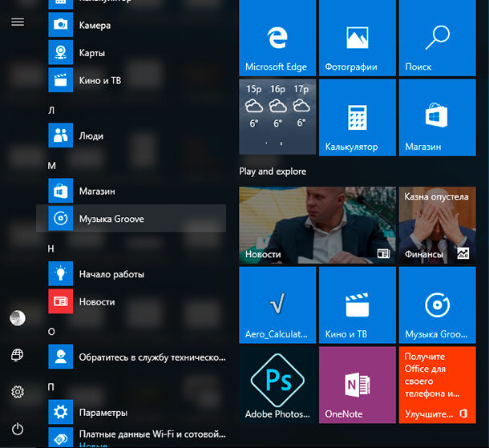Jump using letter header О

(x=51, y=332)
